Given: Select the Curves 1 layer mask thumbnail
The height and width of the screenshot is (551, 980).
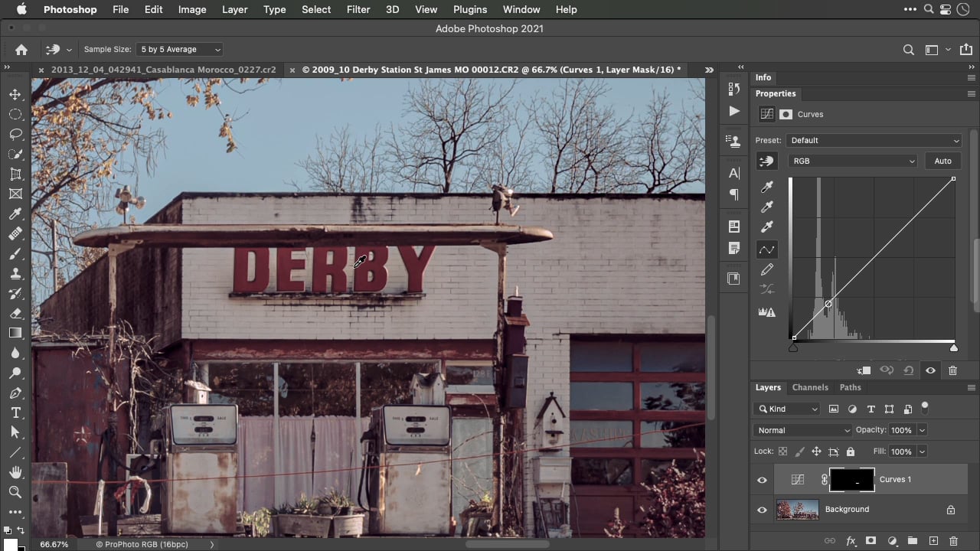Looking at the screenshot, I should pyautogui.click(x=852, y=480).
